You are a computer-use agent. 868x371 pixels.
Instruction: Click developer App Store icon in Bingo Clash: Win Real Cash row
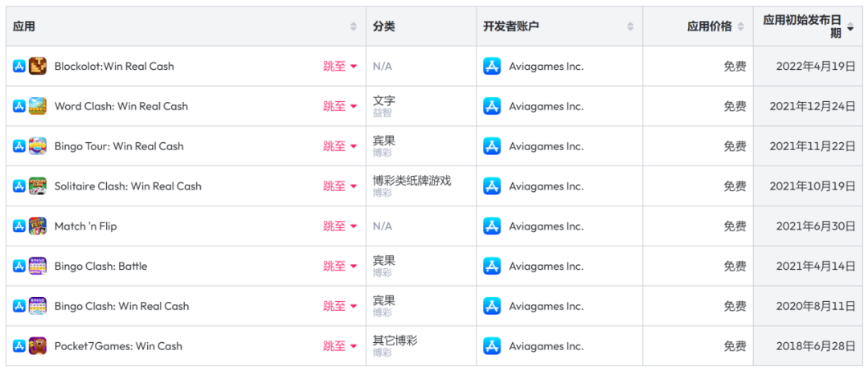(x=492, y=306)
